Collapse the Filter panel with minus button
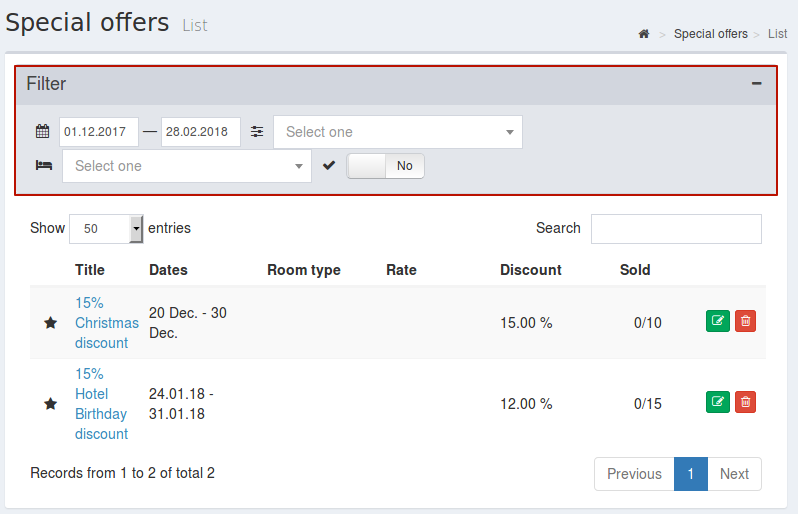The height and width of the screenshot is (514, 798). coord(756,83)
